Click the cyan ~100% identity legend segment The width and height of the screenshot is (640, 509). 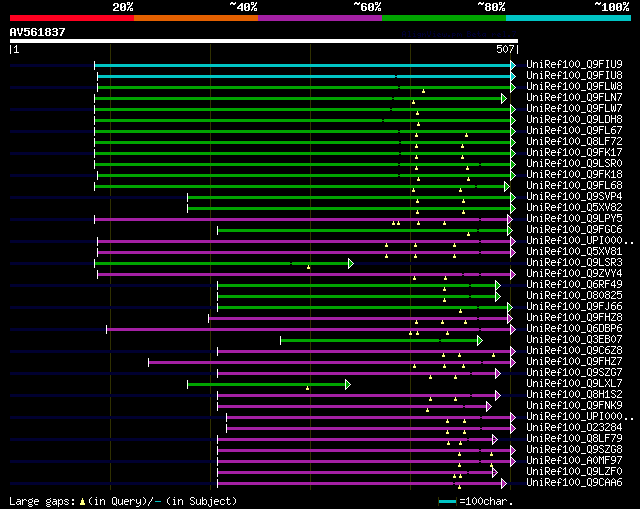(569, 18)
